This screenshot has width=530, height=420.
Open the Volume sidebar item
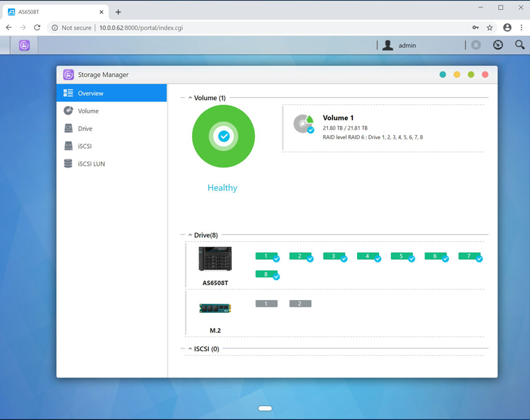point(88,111)
